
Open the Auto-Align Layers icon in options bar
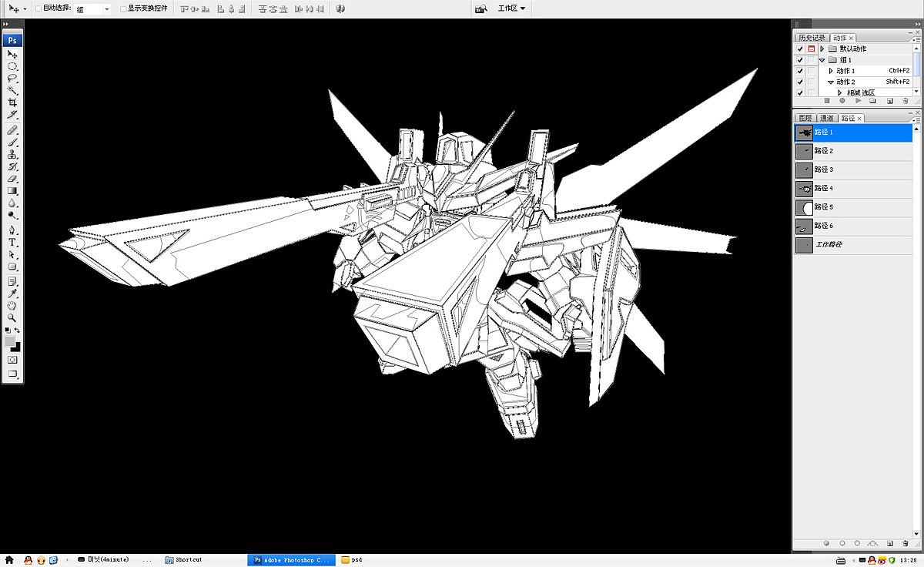[x=340, y=8]
